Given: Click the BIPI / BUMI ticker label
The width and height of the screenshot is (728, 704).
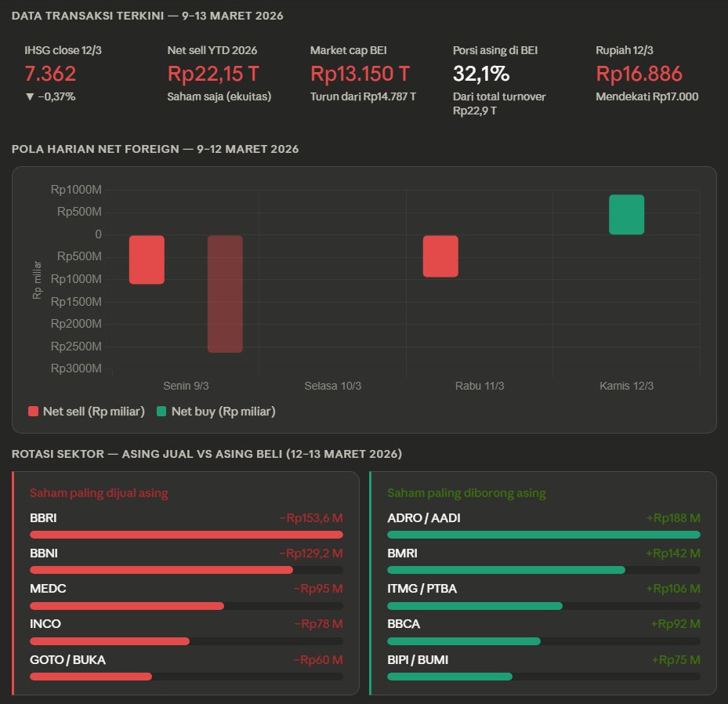Looking at the screenshot, I should click(x=418, y=660).
